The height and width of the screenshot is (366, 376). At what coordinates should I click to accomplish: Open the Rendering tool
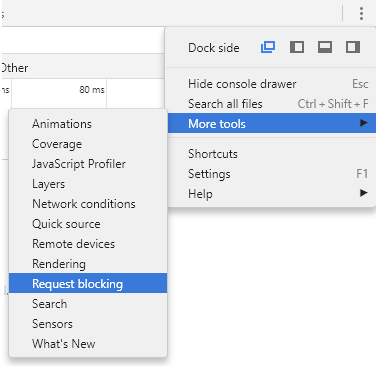tap(88, 264)
